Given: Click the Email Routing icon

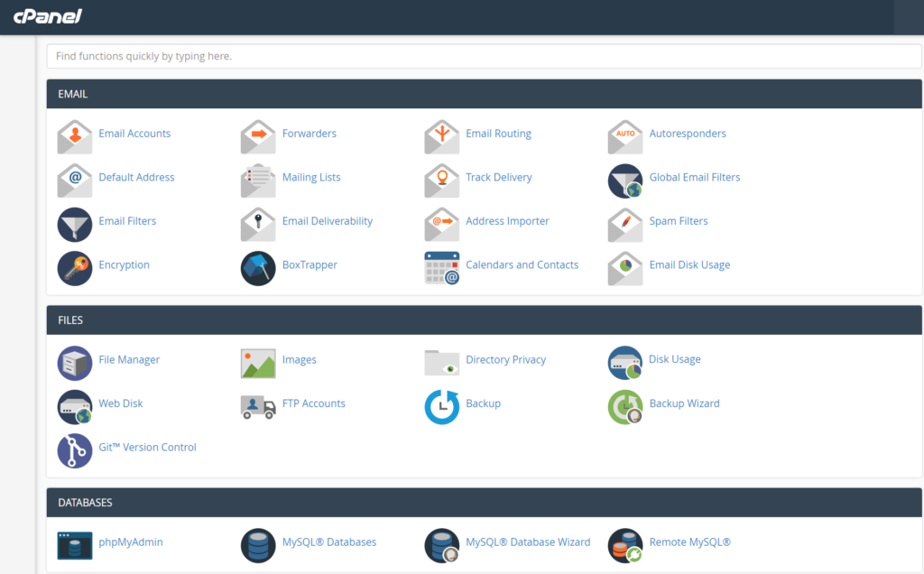Looking at the screenshot, I should 441,137.
